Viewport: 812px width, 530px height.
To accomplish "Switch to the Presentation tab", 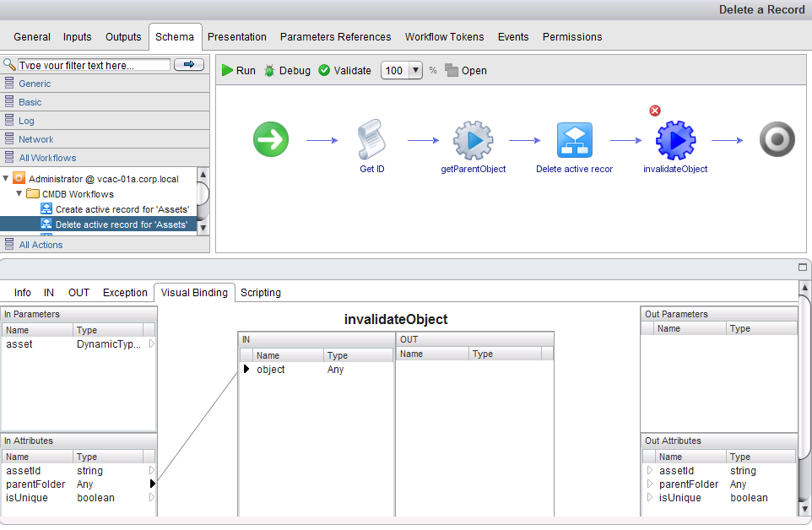I will point(236,37).
